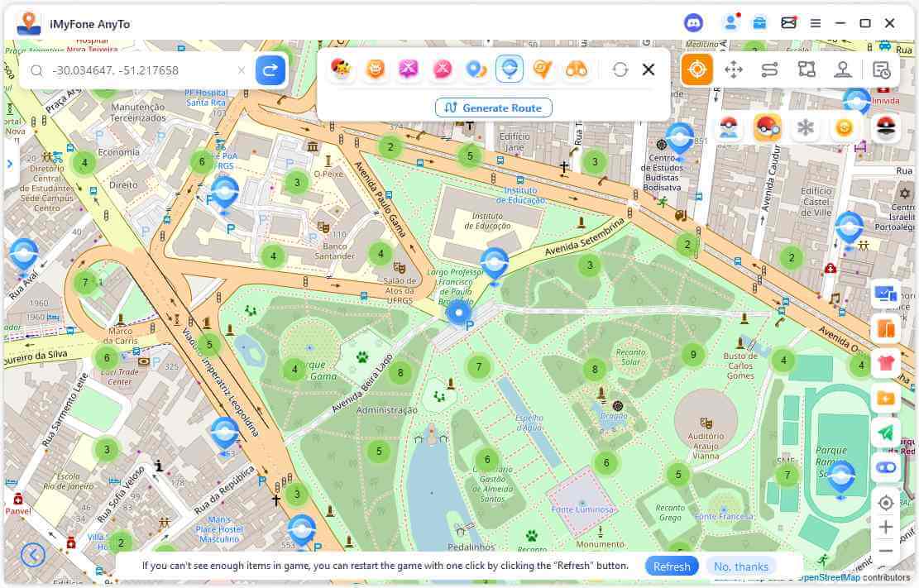Open the orange cards icon

coord(886,329)
